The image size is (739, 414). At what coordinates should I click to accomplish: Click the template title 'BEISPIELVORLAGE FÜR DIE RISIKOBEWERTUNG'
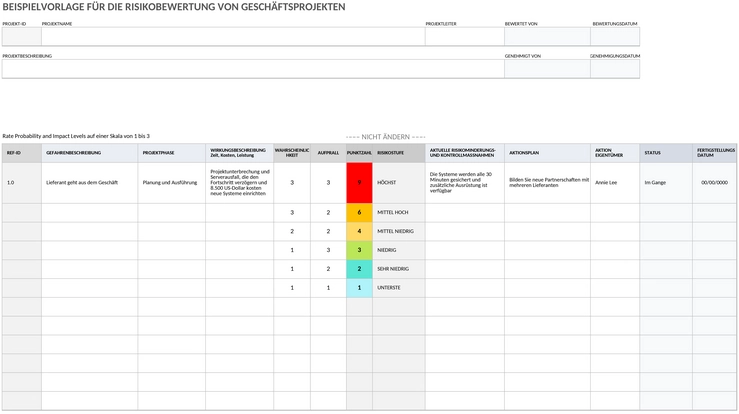coord(174,7)
